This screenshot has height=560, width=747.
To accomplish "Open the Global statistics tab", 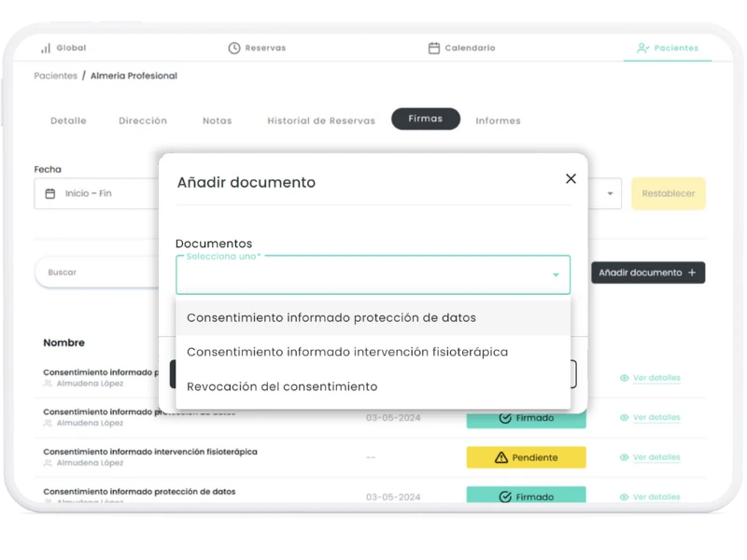I will 63,49.
